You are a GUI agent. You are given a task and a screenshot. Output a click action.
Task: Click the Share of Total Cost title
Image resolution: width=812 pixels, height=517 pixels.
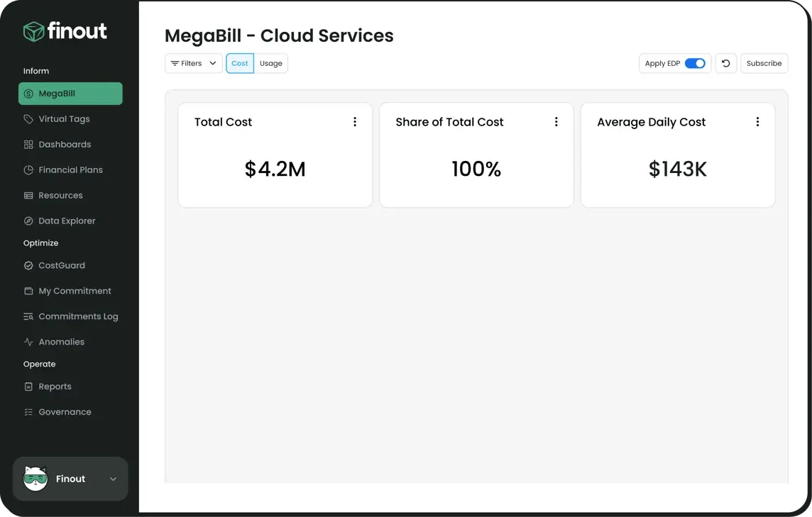pyautogui.click(x=449, y=122)
